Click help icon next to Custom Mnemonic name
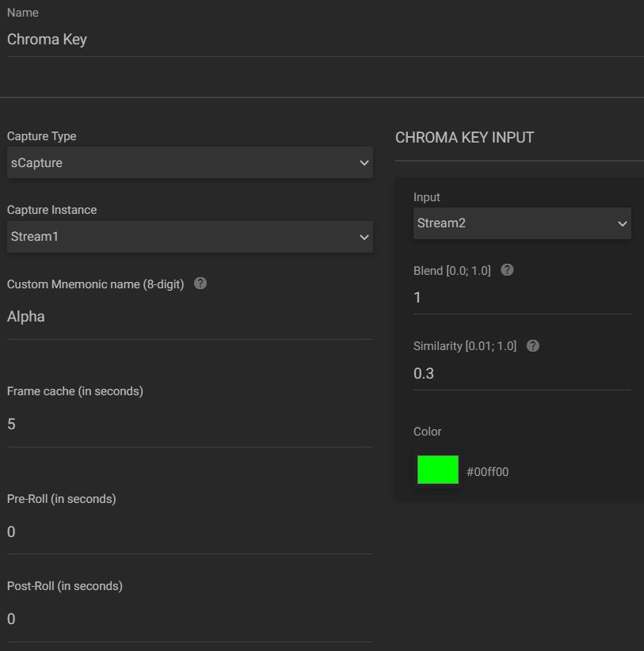 coord(200,284)
